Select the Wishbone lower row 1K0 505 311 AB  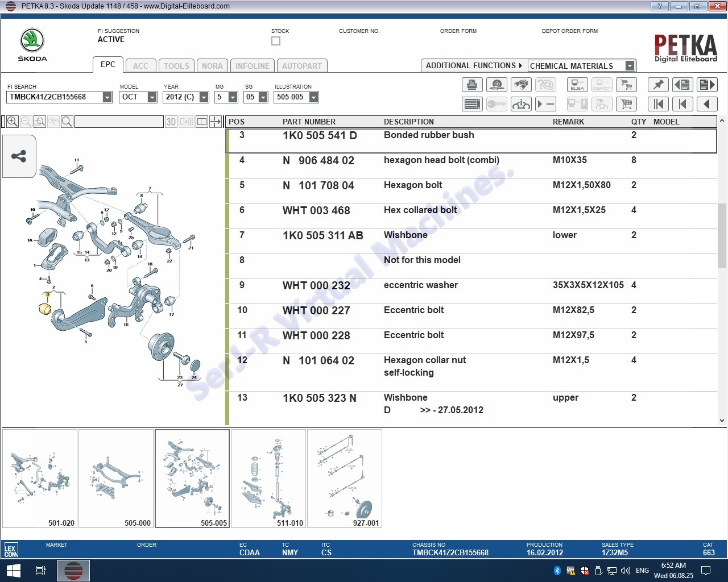(322, 235)
